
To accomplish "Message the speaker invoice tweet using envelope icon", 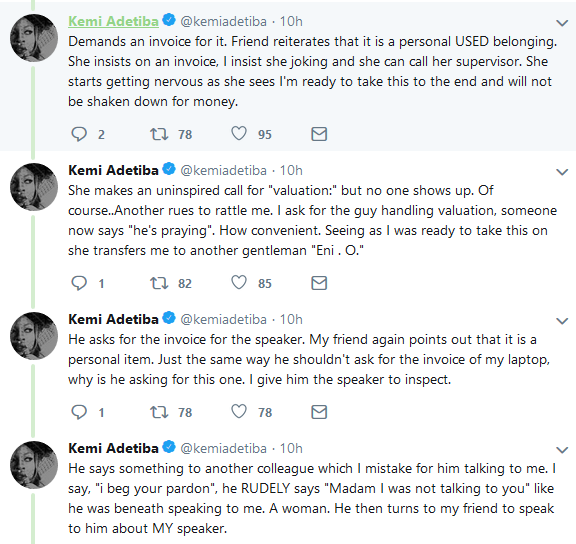I will 319,412.
